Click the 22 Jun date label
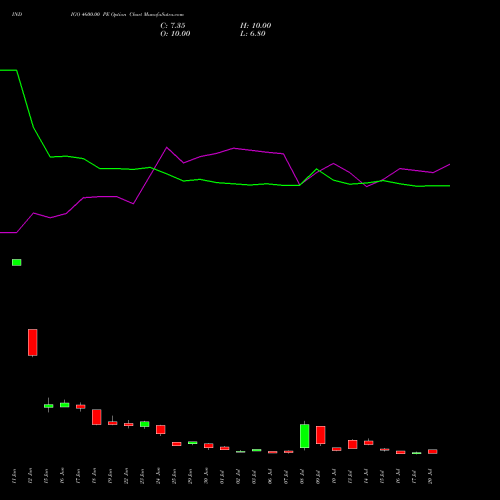This screenshot has height=500, width=500. pos(126,476)
